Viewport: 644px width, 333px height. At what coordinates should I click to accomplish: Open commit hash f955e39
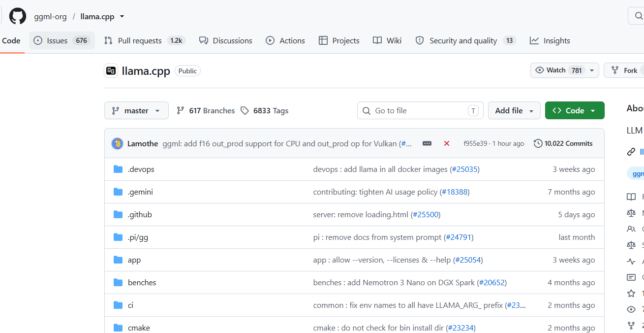coord(475,143)
